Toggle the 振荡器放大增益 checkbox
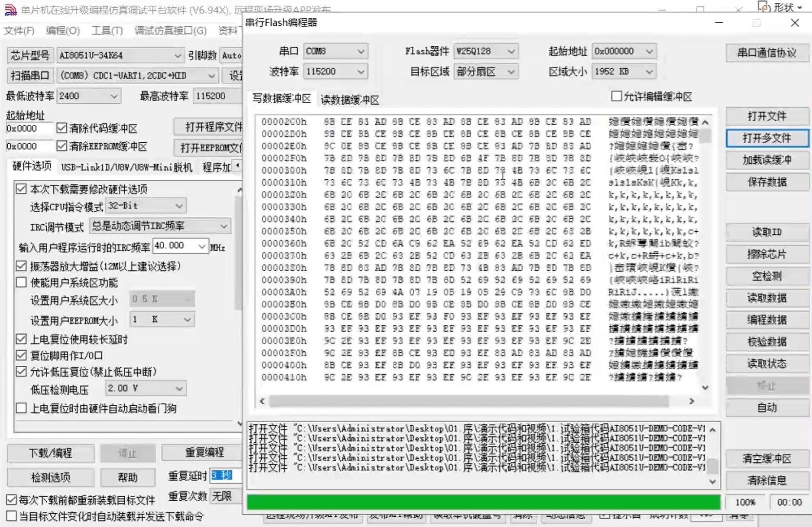The image size is (812, 527). [21, 266]
